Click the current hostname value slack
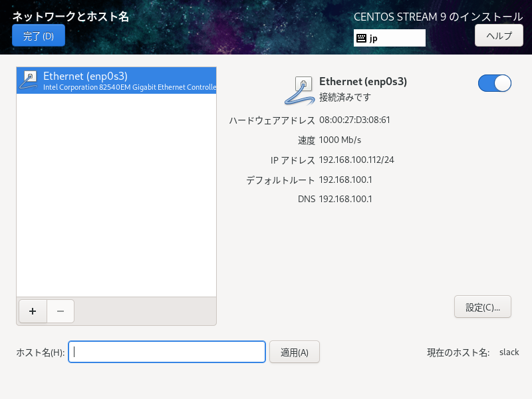This screenshot has height=399, width=532. click(509, 352)
